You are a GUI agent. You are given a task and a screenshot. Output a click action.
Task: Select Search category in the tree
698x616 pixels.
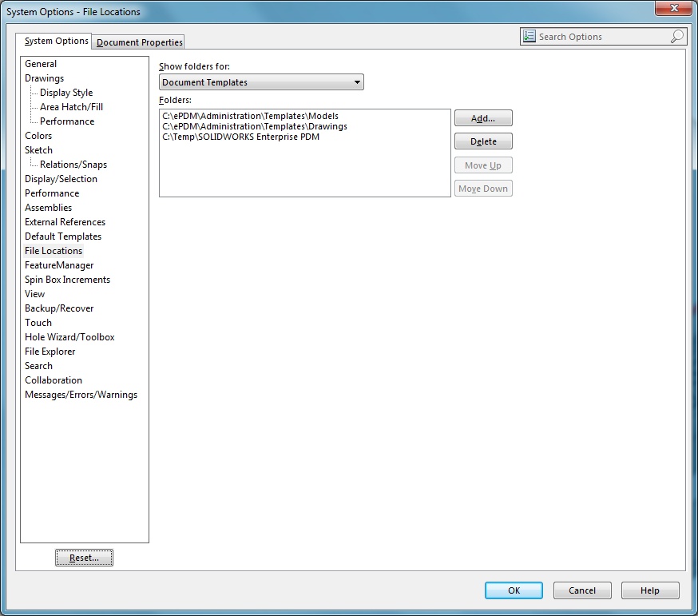click(x=38, y=366)
